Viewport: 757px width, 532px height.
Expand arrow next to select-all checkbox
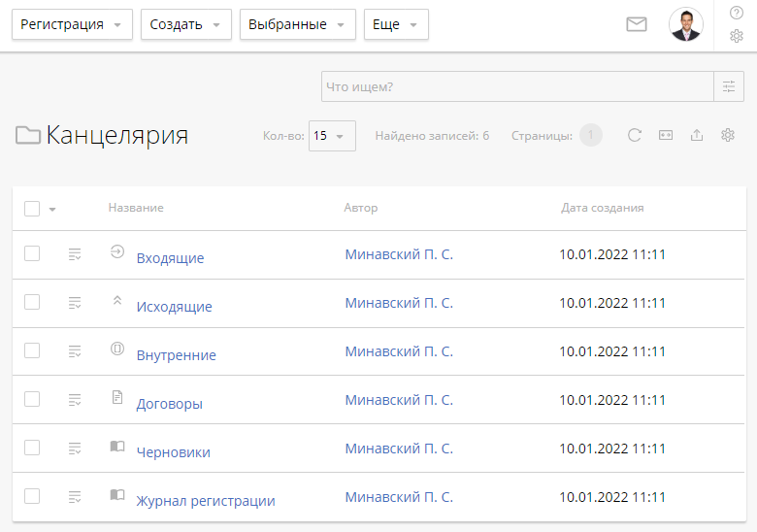pyautogui.click(x=52, y=209)
